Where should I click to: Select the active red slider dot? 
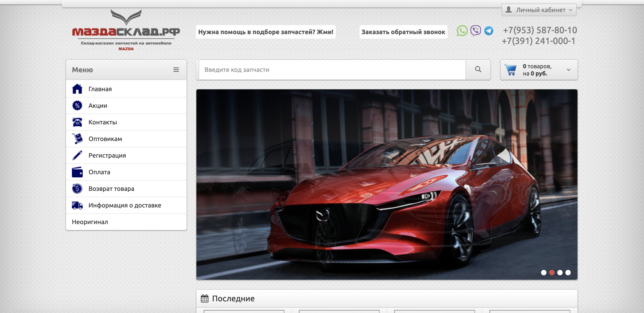point(552,273)
